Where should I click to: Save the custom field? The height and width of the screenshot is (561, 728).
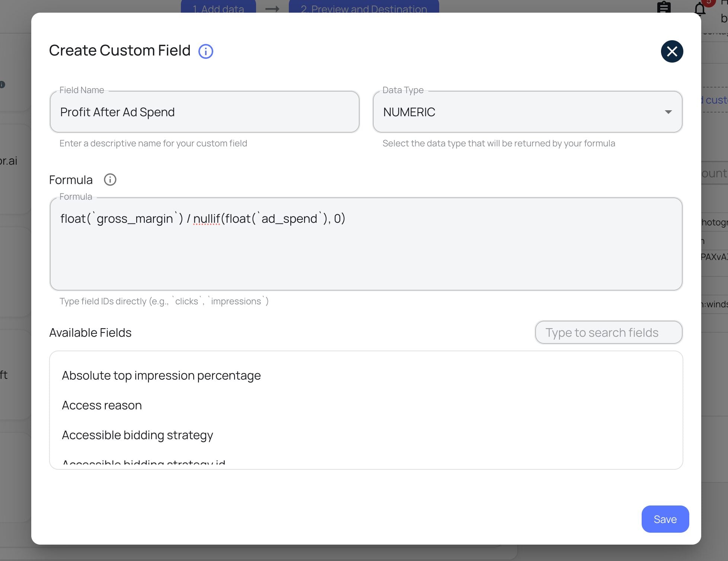[x=665, y=519]
